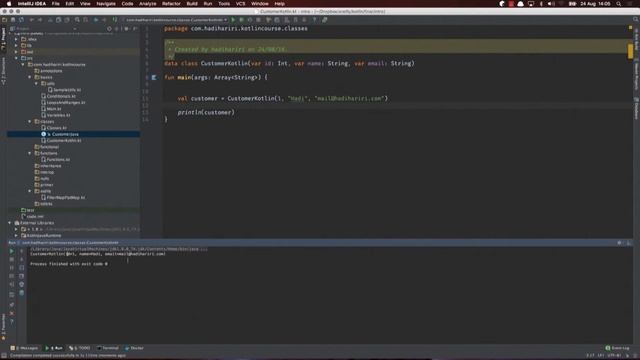Toggle the Maven Projects tool window stripe
This screenshot has width=640, height=360.
pos(636,74)
